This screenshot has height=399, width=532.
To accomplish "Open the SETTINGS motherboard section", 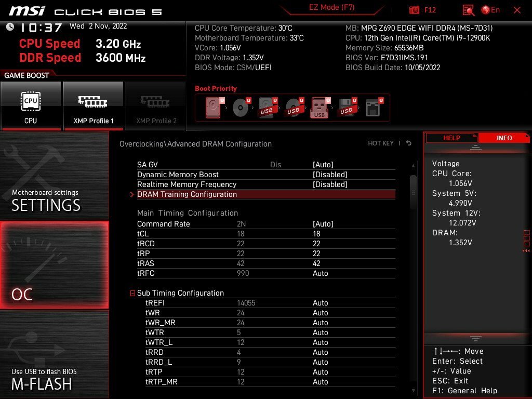I will [x=54, y=176].
